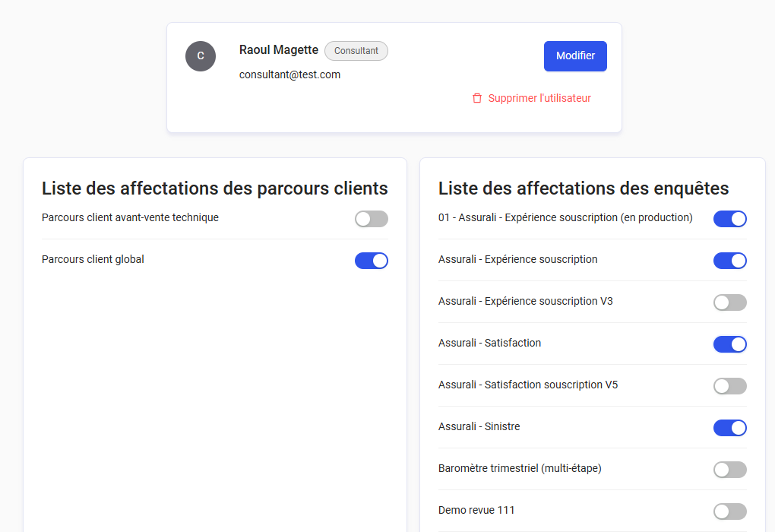Enable Assurali - Satisfaction souscription V5 toggle
The image size is (775, 532).
pyautogui.click(x=730, y=386)
